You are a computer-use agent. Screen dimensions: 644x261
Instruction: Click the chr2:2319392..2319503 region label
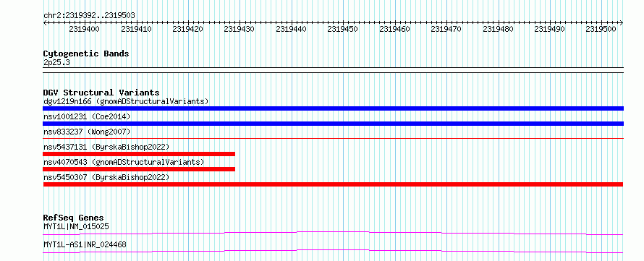click(x=89, y=16)
